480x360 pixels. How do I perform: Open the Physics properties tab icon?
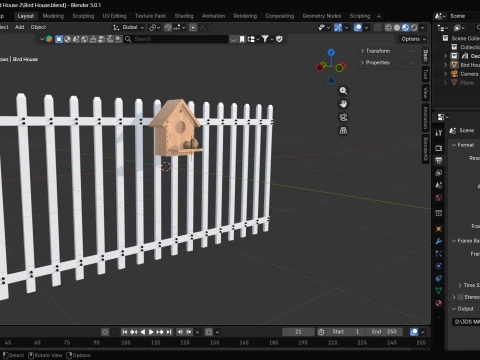[439, 266]
